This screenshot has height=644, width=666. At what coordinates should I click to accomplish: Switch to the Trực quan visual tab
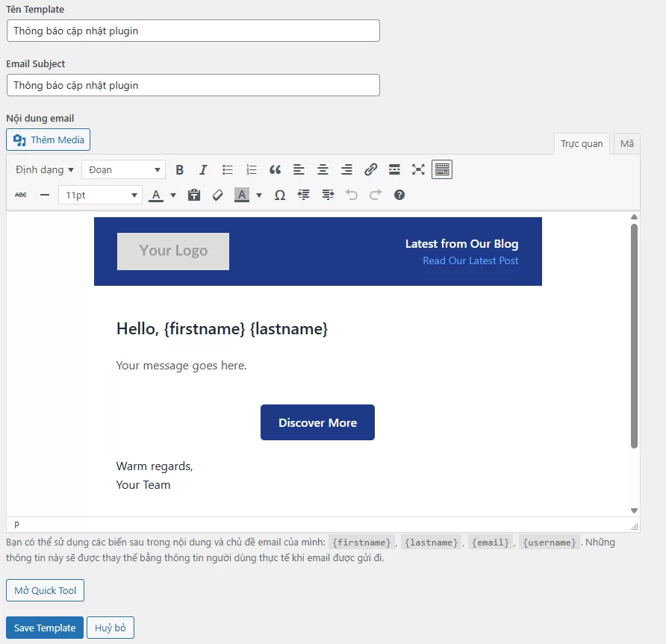[582, 143]
